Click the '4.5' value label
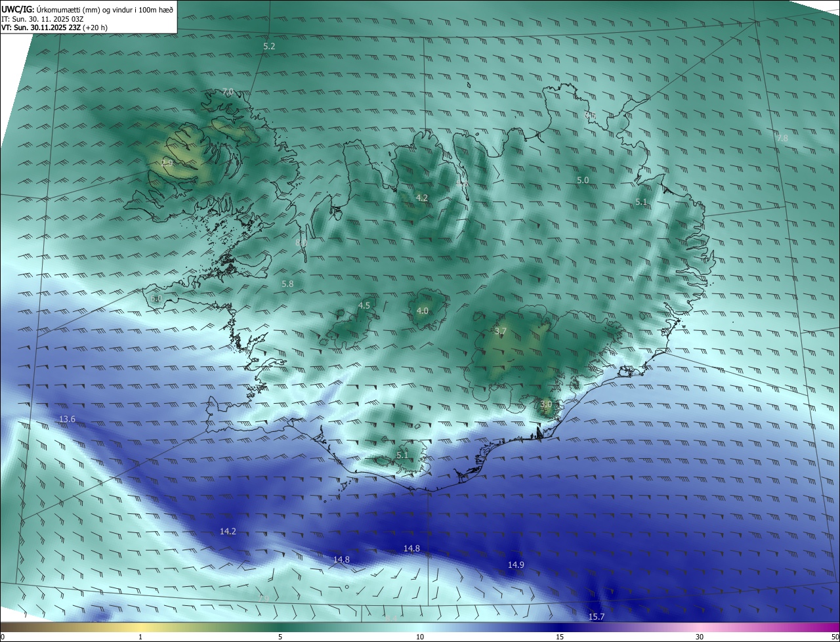Screen dimensions: 840x642 tap(364, 305)
